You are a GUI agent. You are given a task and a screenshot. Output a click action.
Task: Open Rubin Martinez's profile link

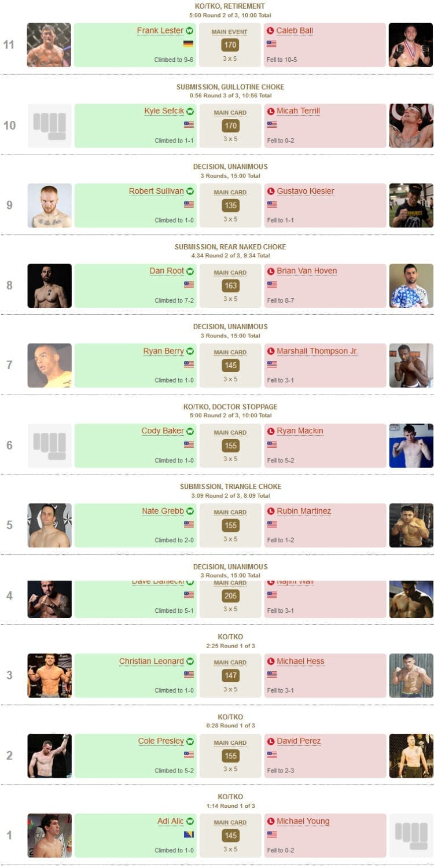pyautogui.click(x=304, y=511)
